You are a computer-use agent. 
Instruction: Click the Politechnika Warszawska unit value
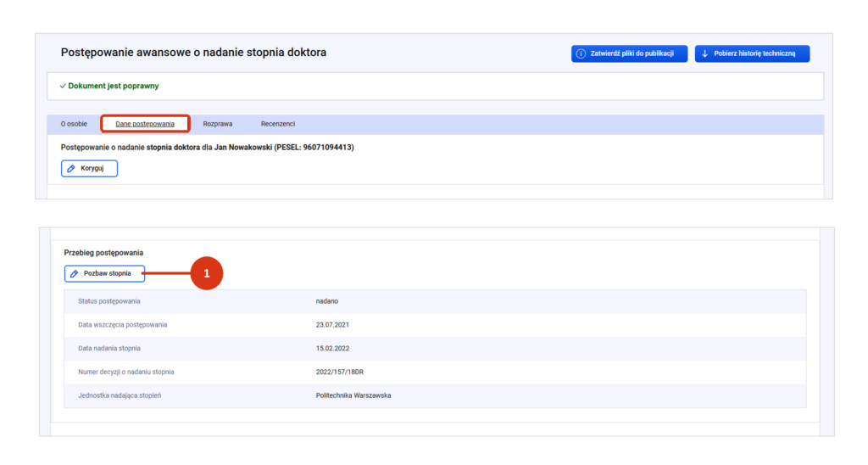tap(353, 395)
